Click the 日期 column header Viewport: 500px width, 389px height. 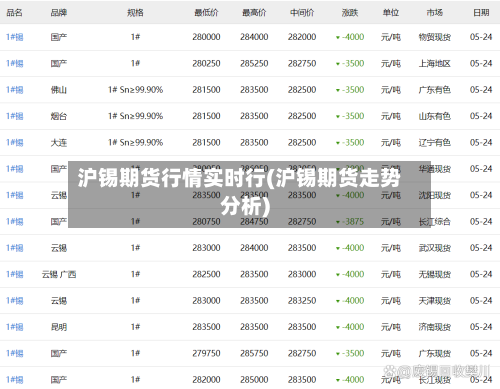point(481,13)
